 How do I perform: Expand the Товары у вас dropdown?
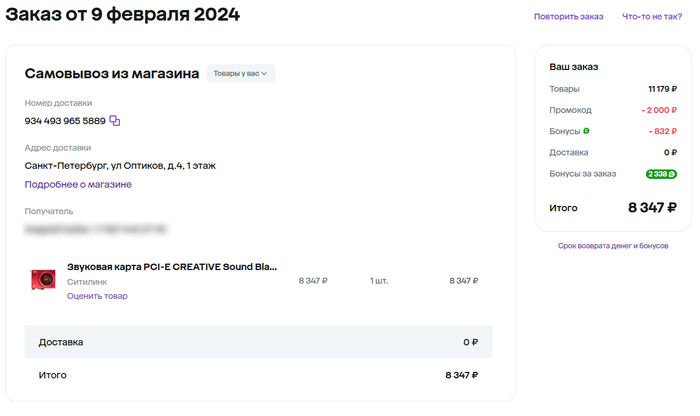coord(241,74)
